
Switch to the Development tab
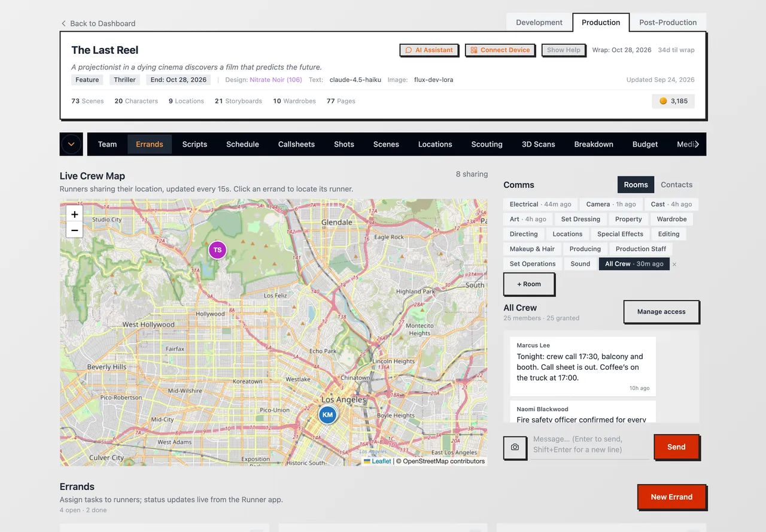click(539, 22)
